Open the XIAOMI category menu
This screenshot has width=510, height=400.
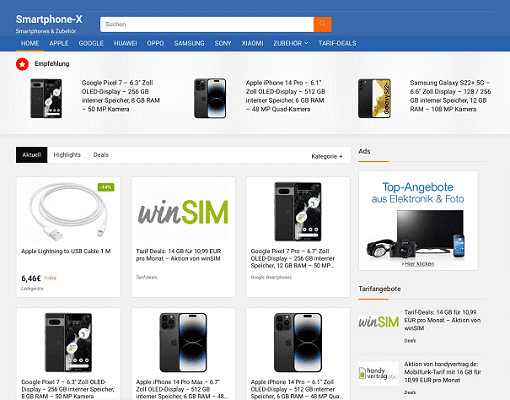click(x=252, y=43)
